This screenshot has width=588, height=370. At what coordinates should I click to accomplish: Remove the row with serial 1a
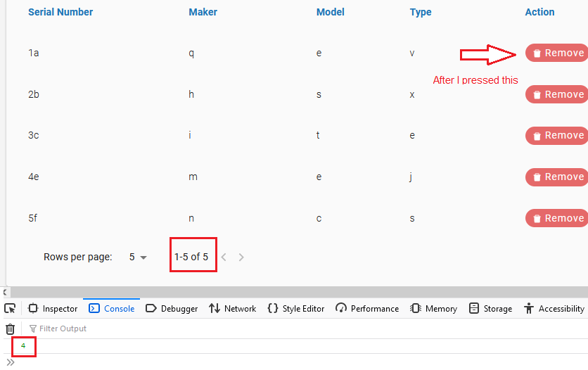(x=557, y=53)
